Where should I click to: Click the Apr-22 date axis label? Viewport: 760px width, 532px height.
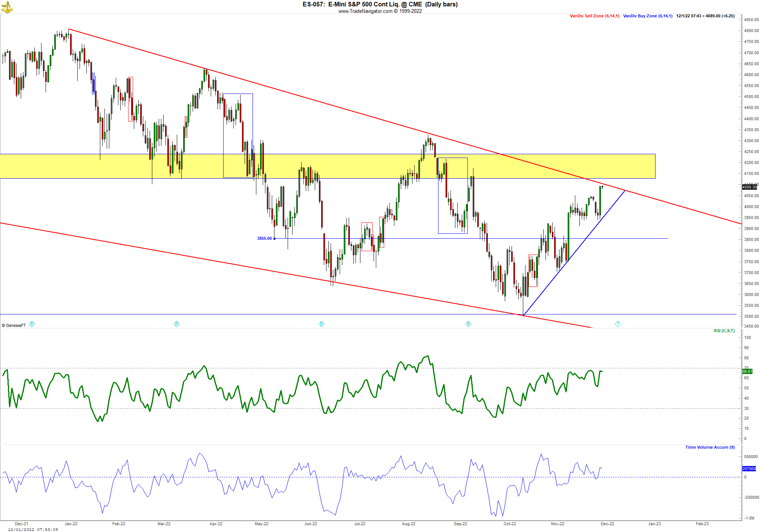click(x=216, y=524)
